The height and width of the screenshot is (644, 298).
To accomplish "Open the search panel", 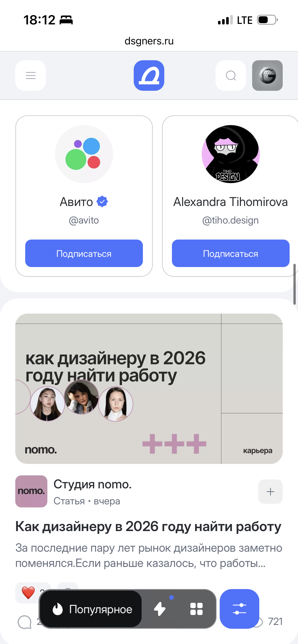I will [x=230, y=75].
